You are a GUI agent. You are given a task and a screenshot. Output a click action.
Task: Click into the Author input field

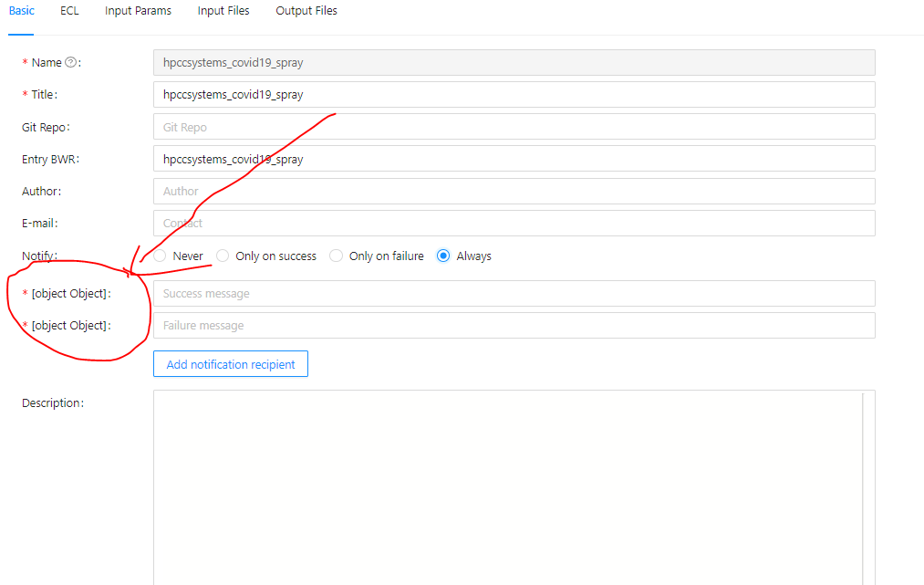[514, 191]
